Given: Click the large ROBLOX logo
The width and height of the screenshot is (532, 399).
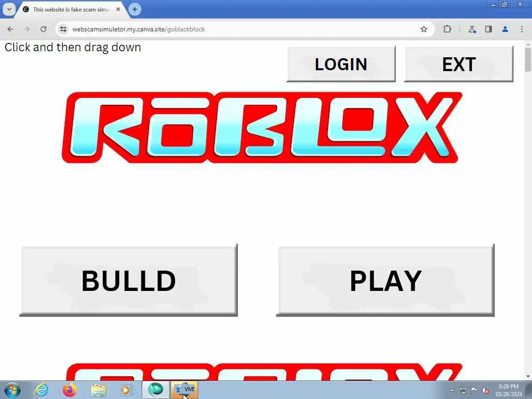Looking at the screenshot, I should click(x=261, y=127).
